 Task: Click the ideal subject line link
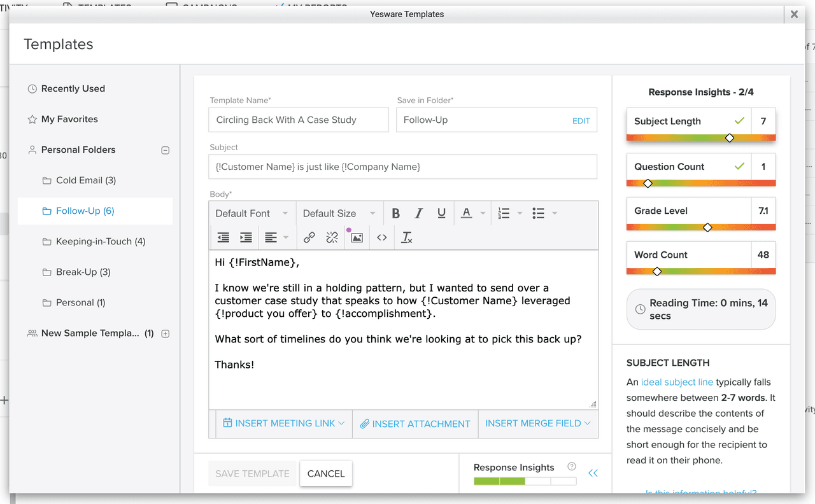[677, 382]
